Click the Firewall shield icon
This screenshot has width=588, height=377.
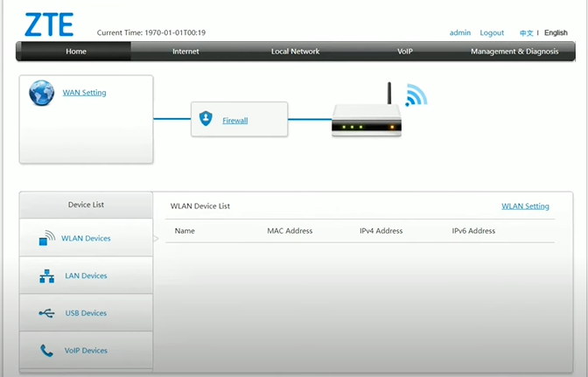206,119
